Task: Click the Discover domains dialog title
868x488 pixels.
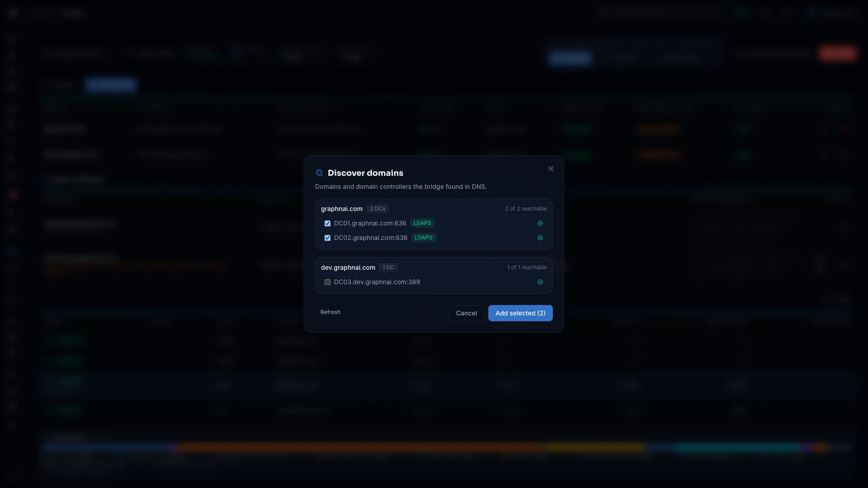Action: coord(365,173)
